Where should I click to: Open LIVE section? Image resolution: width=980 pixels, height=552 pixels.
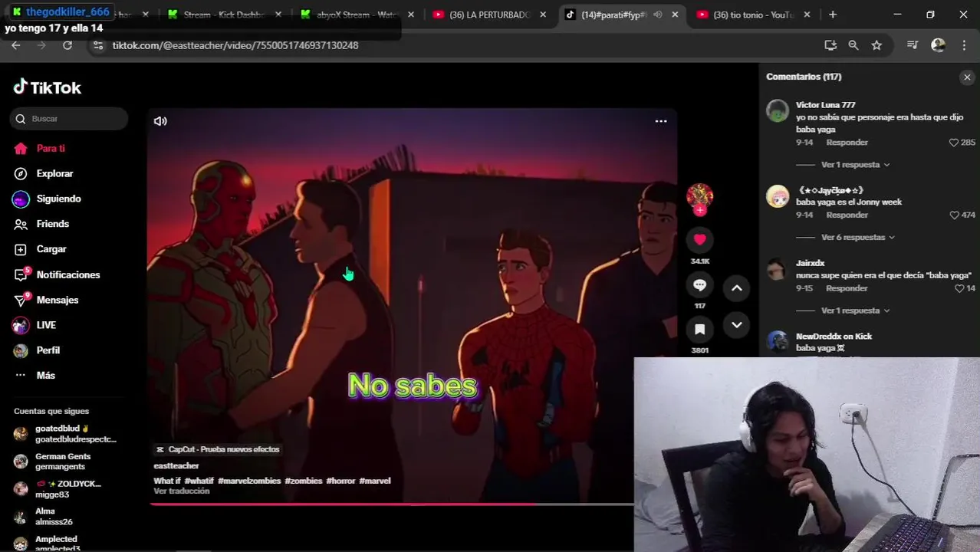click(46, 326)
